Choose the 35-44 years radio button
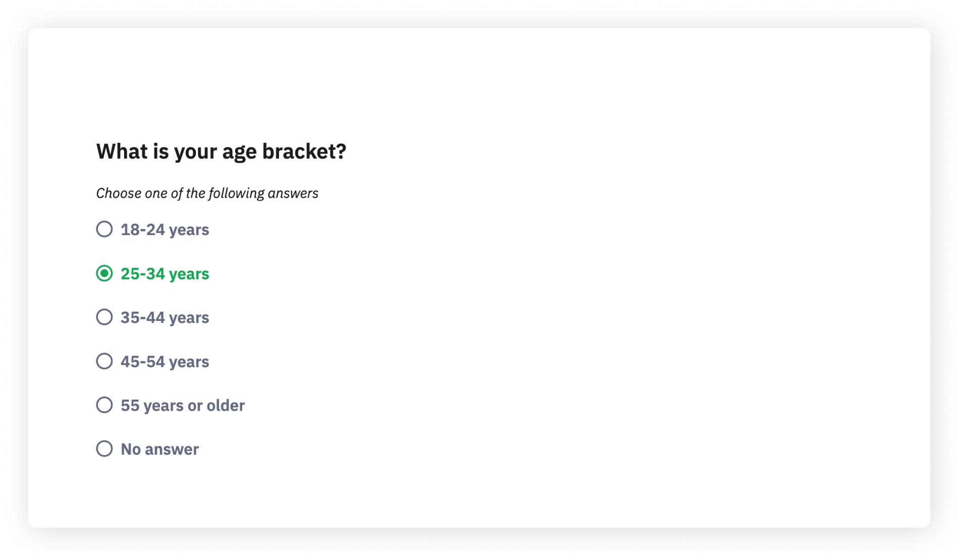 tap(104, 317)
